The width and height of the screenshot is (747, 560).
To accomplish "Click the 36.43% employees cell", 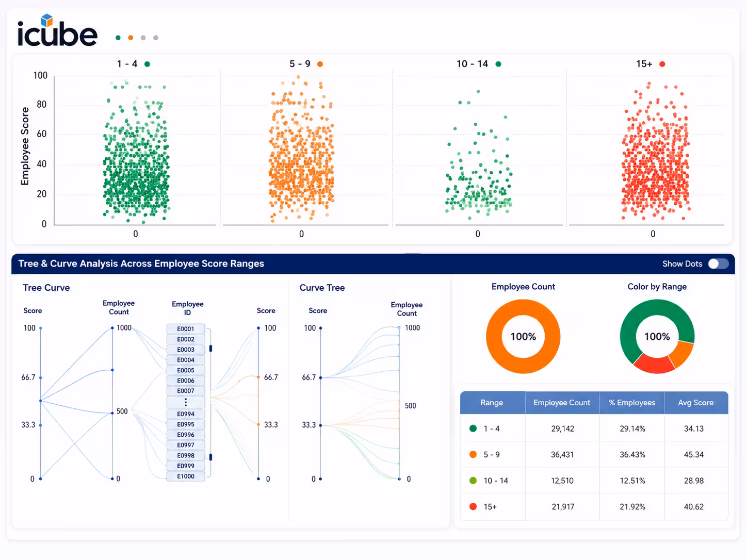I will click(x=632, y=454).
